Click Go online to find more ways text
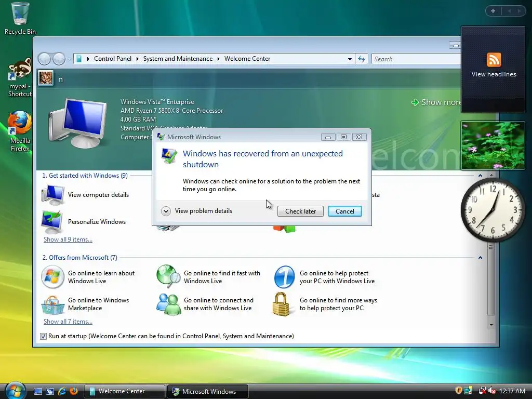The width and height of the screenshot is (532, 399). 338,304
